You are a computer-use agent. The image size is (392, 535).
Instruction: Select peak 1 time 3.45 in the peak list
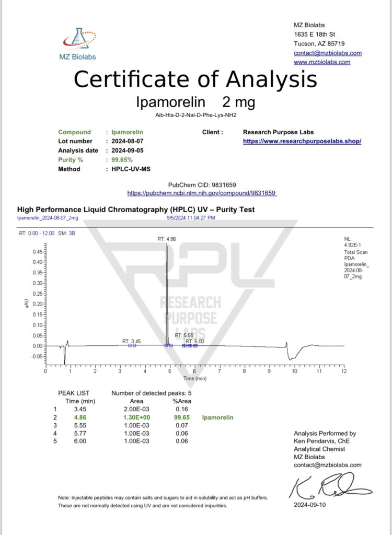[x=80, y=409]
